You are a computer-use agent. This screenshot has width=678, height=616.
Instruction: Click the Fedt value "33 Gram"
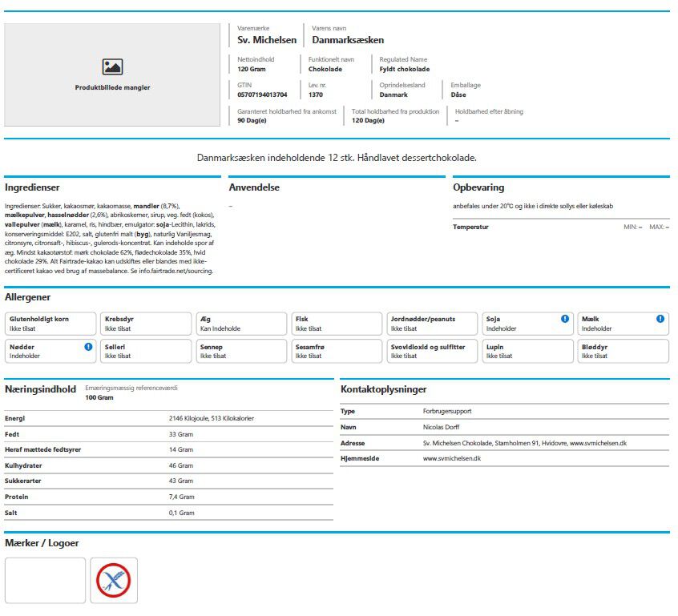181,434
